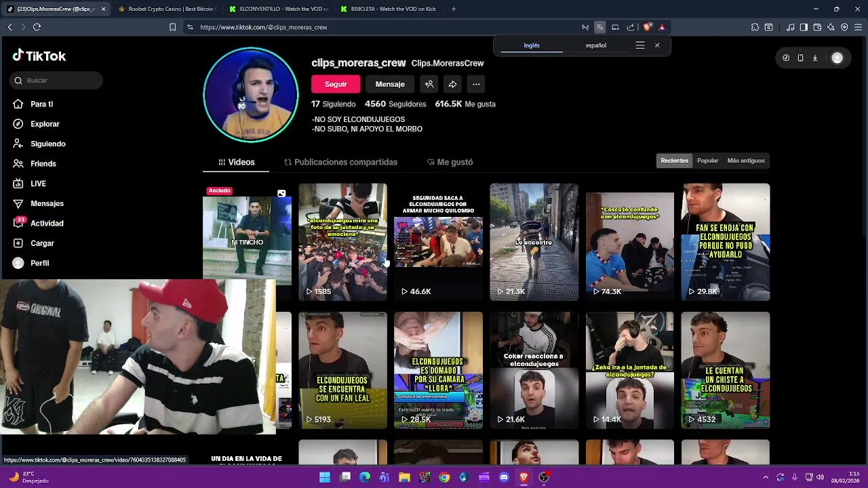868x488 pixels.
Task: Click the red Seguir button
Action: point(336,84)
